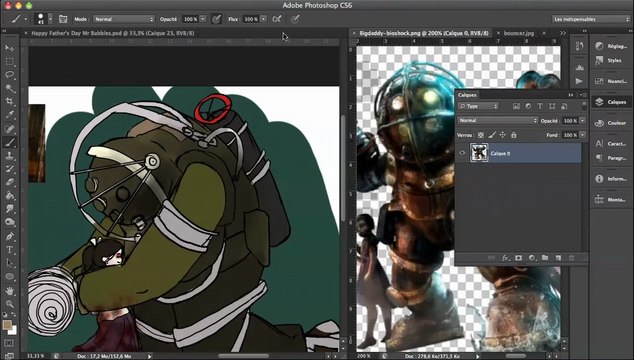634x360 pixels.
Task: Select the Clone Stamp tool
Action: click(10, 156)
